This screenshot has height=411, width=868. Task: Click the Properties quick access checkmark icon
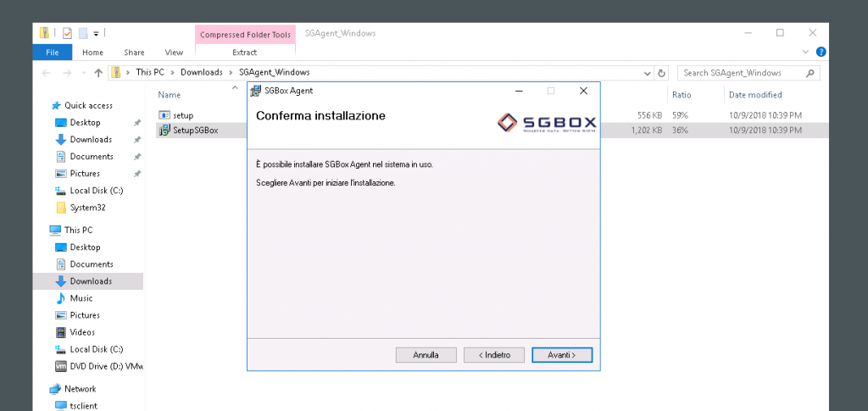point(67,33)
